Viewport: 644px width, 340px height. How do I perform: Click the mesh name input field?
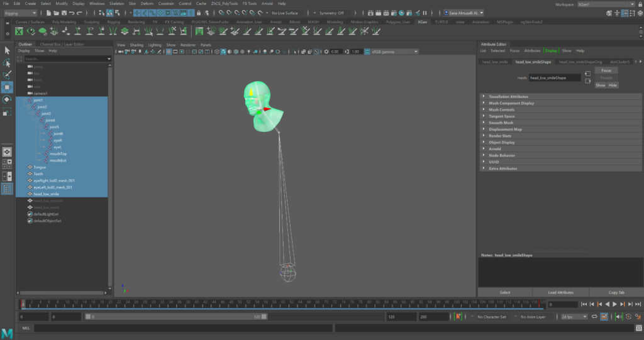554,78
